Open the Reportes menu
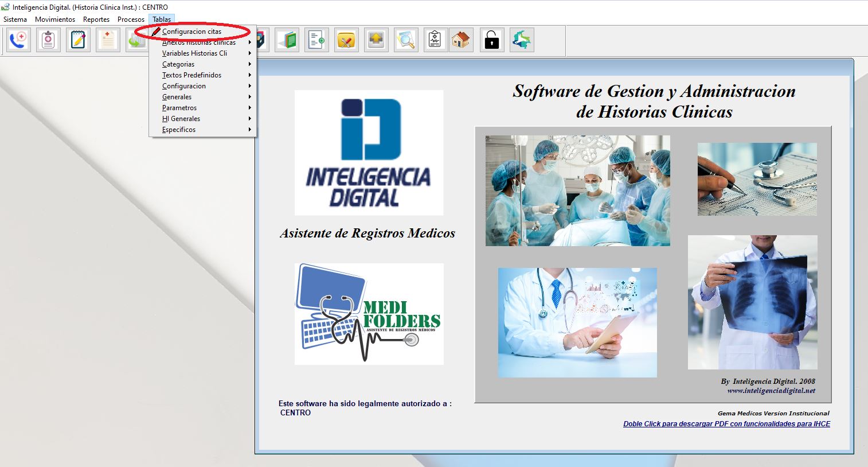 [x=96, y=20]
